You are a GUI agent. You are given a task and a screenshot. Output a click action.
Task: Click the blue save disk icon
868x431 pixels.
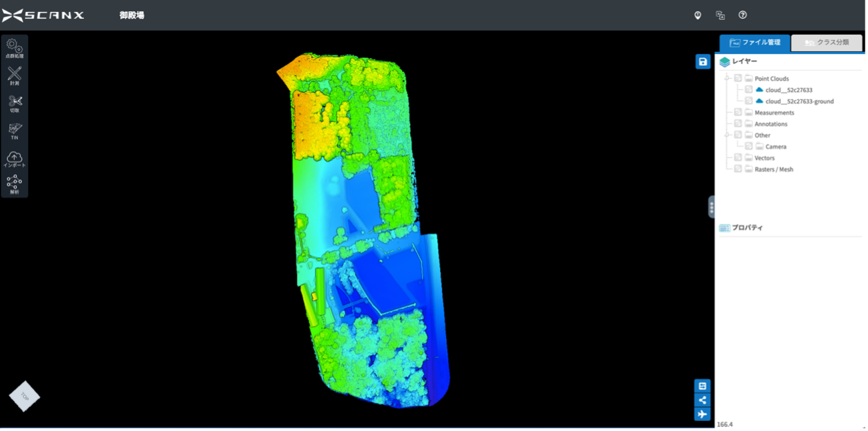(x=702, y=62)
